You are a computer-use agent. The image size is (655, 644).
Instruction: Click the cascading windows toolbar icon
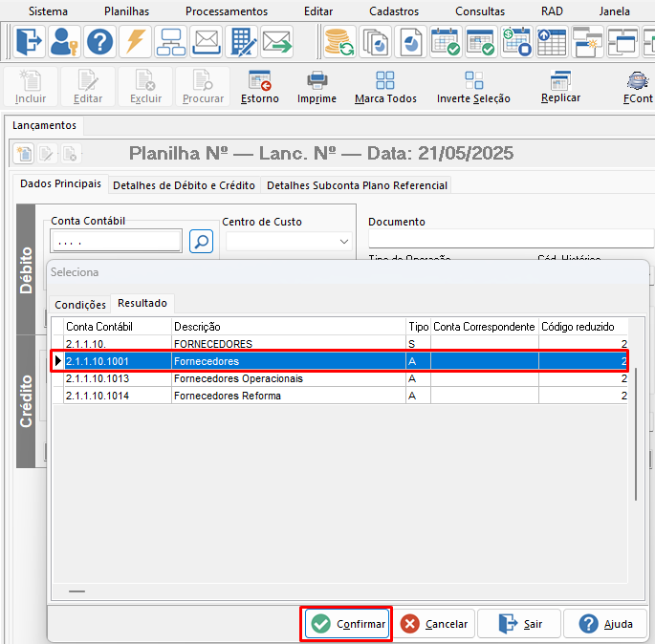click(x=622, y=41)
